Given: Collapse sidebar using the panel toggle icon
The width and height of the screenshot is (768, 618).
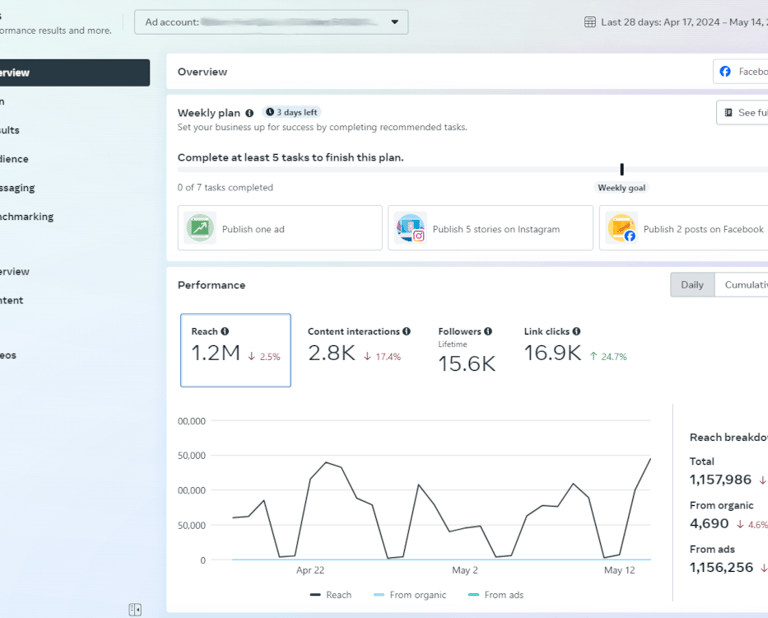Looking at the screenshot, I should (135, 610).
